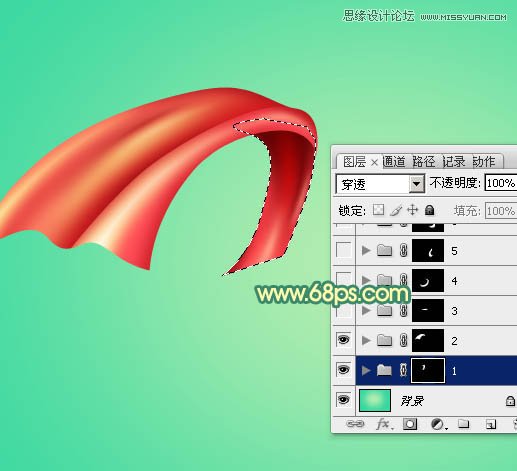
Task: Expand group 5 with its triangle
Action: point(366,250)
